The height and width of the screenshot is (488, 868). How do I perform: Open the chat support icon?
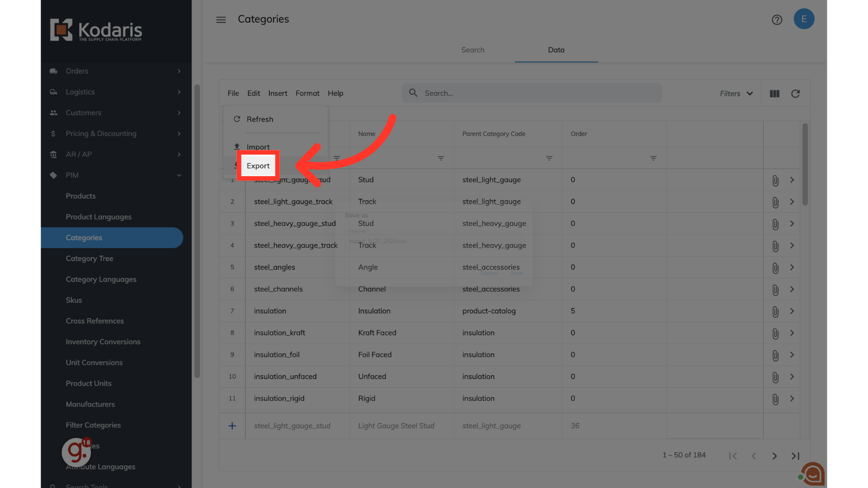point(813,474)
